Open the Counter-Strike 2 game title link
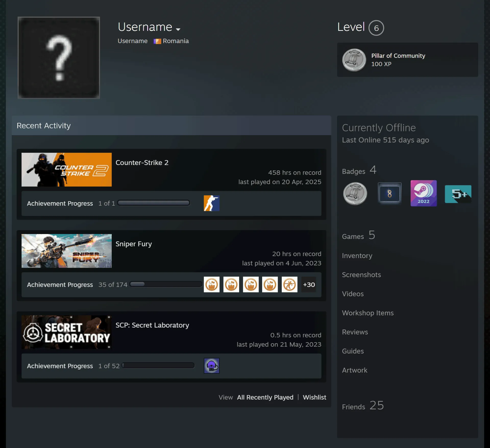 pyautogui.click(x=142, y=163)
